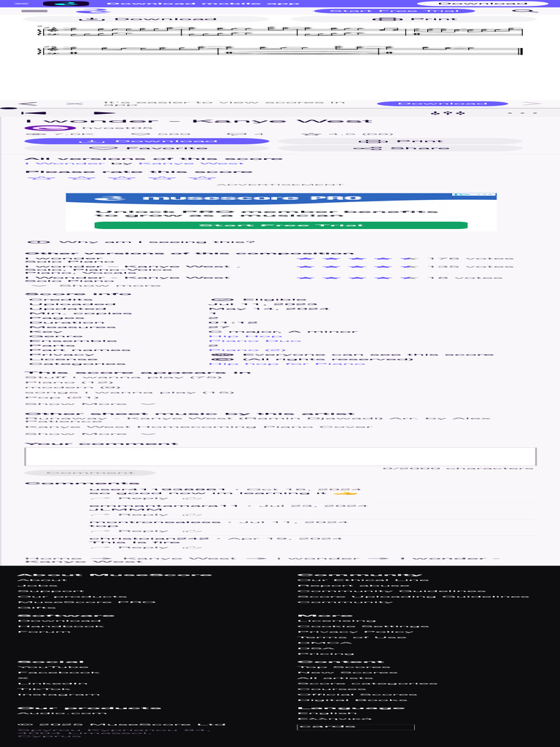Rate this score four stars
Image resolution: width=560 pixels, height=747 pixels.
coord(161,178)
